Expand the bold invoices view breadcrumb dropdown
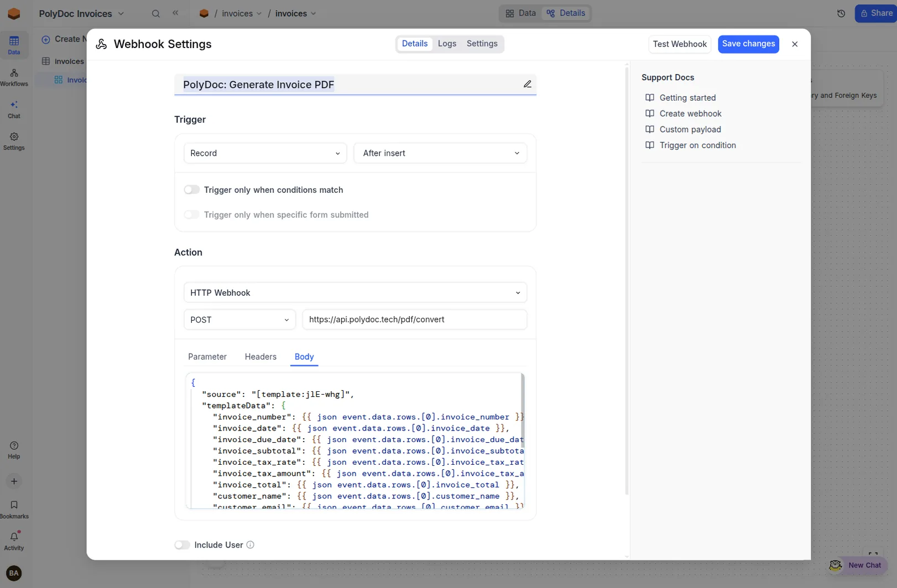The width and height of the screenshot is (897, 588). tap(296, 13)
